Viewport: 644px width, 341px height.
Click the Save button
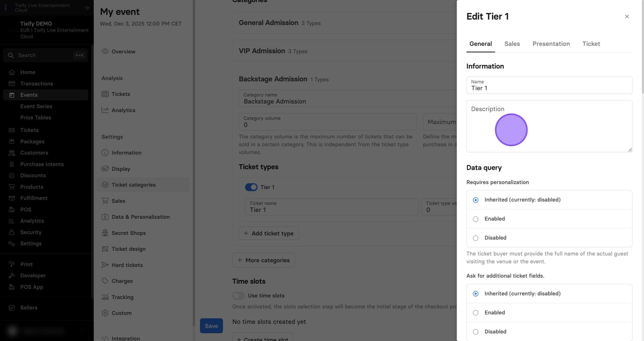pyautogui.click(x=211, y=326)
